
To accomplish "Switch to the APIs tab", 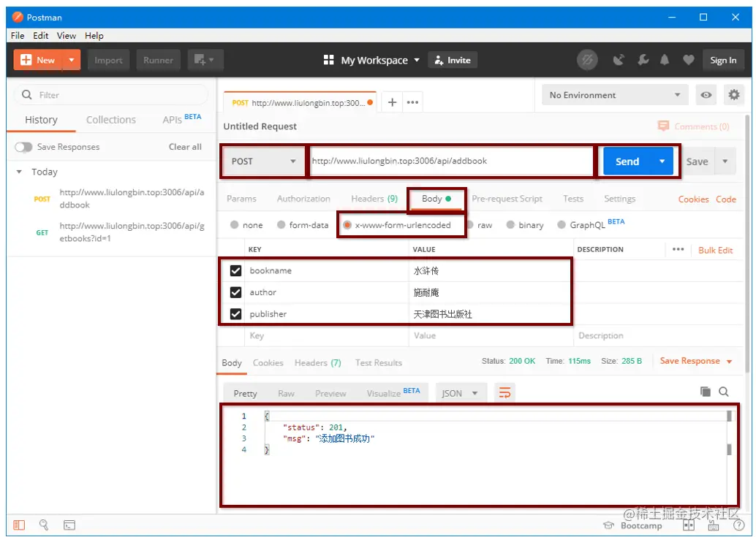I will 181,119.
